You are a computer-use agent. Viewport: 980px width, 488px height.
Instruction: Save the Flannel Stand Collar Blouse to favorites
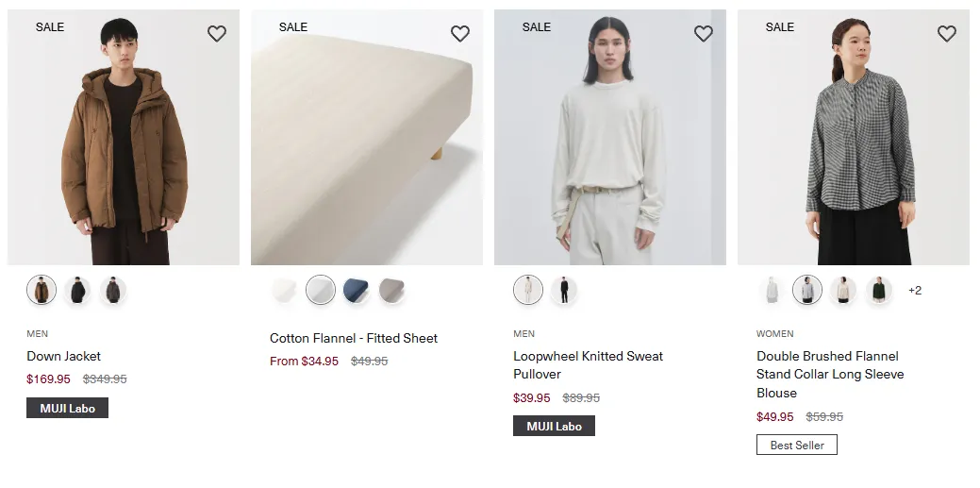pos(947,34)
